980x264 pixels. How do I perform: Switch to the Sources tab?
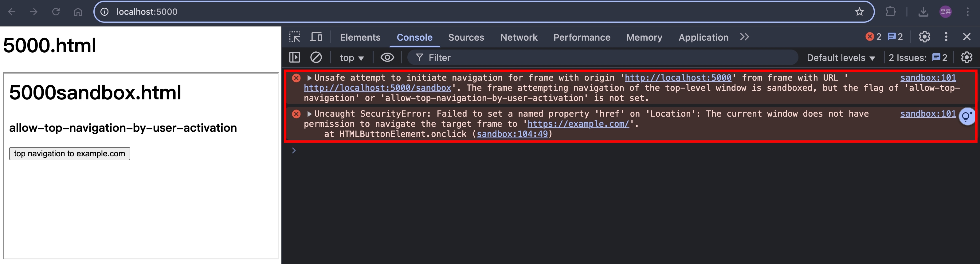[466, 37]
